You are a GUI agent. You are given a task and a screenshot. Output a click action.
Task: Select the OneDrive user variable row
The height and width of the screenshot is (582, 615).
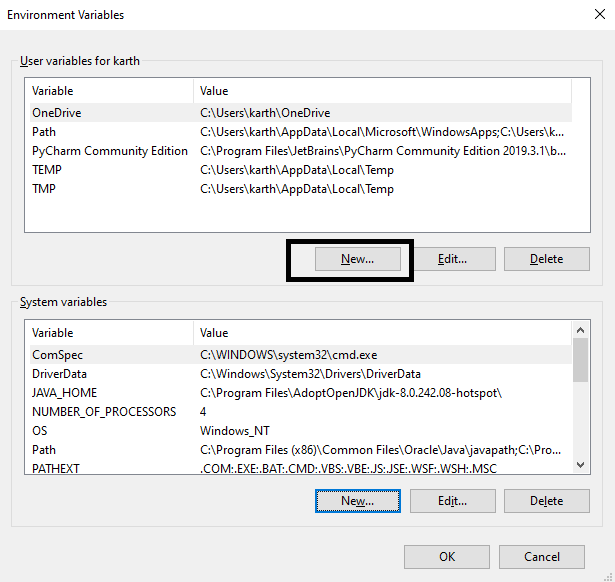301,113
